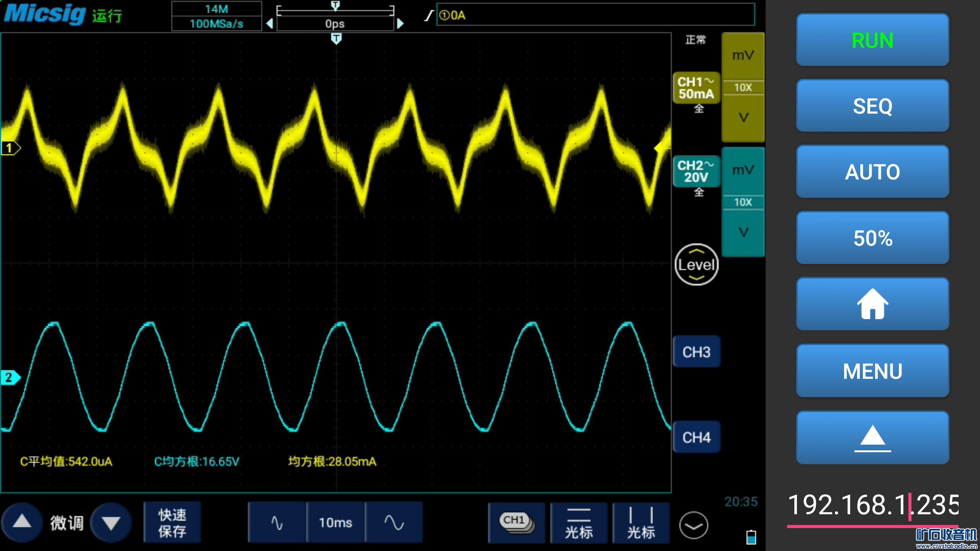
Task: Tap the CH1 channel selector chip
Action: [x=517, y=523]
